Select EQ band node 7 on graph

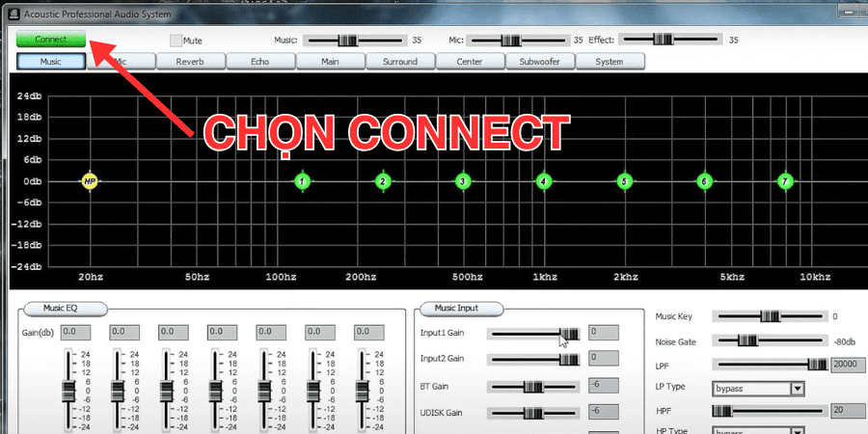coord(785,181)
